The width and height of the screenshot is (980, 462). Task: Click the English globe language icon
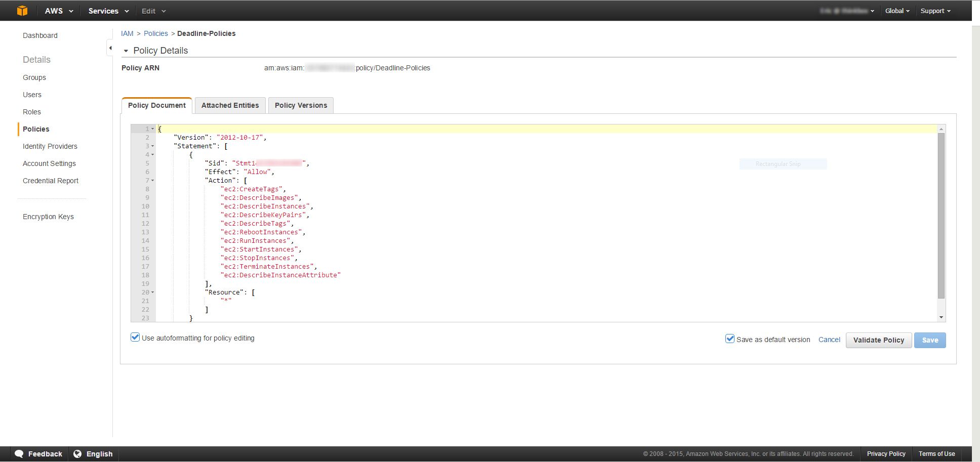[77, 454]
